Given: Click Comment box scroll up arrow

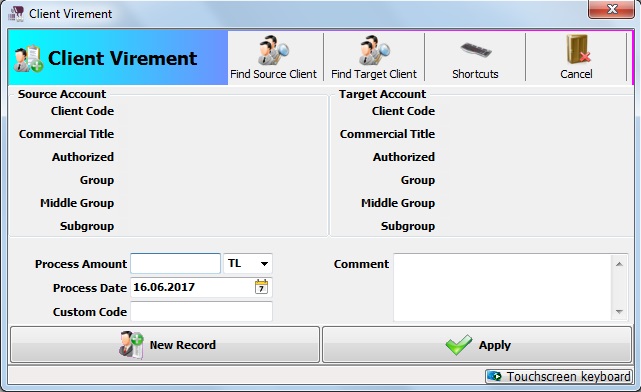Looking at the screenshot, I should [x=619, y=264].
